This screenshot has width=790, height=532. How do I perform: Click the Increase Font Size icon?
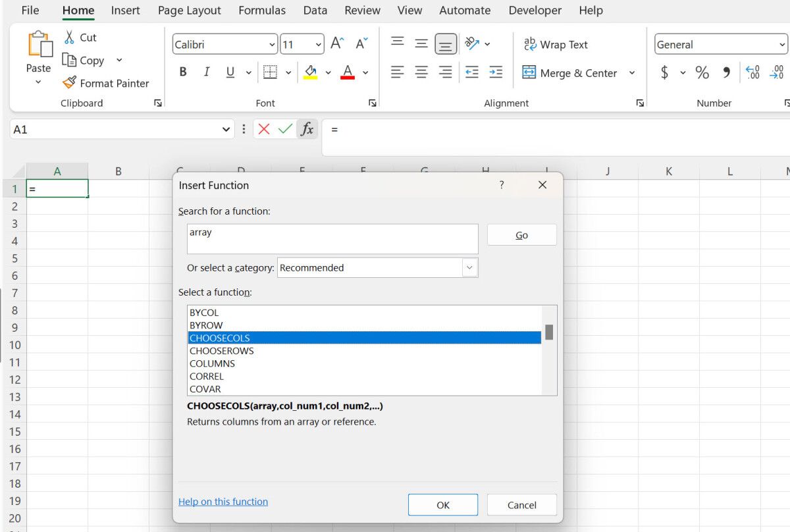tap(337, 44)
